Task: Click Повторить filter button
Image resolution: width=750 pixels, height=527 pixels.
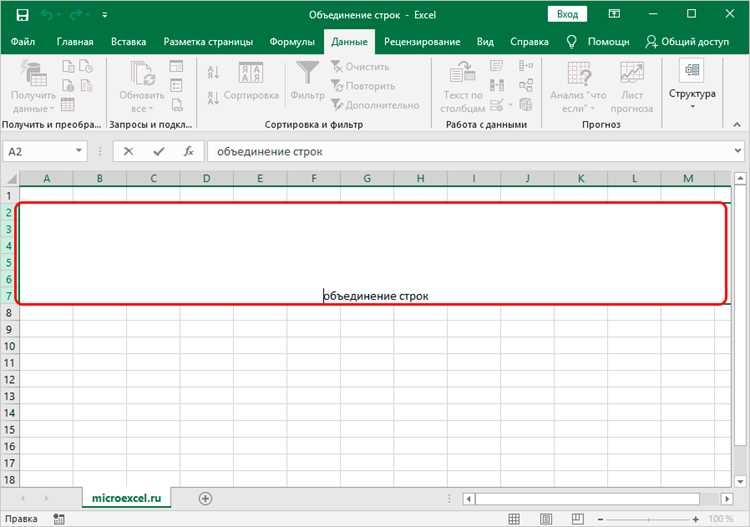Action: point(363,86)
